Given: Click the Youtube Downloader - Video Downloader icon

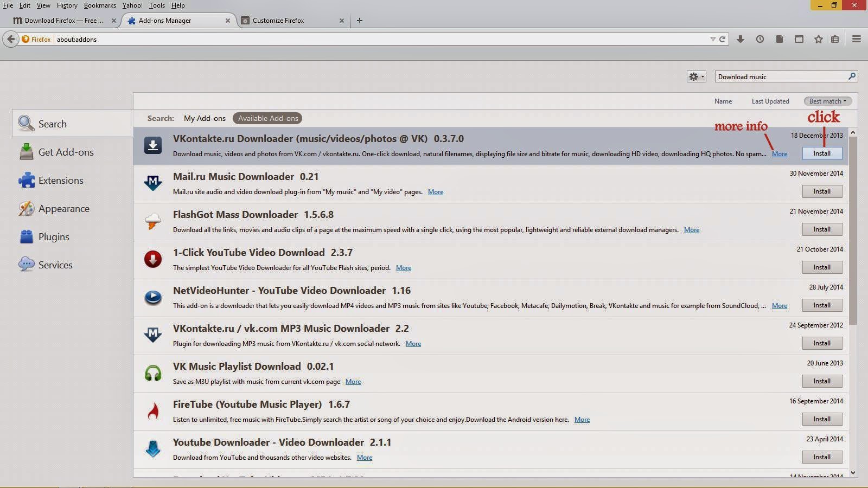Looking at the screenshot, I should click(x=153, y=449).
